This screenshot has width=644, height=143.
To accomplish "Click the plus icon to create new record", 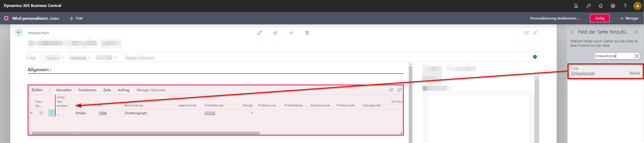I will [291, 33].
